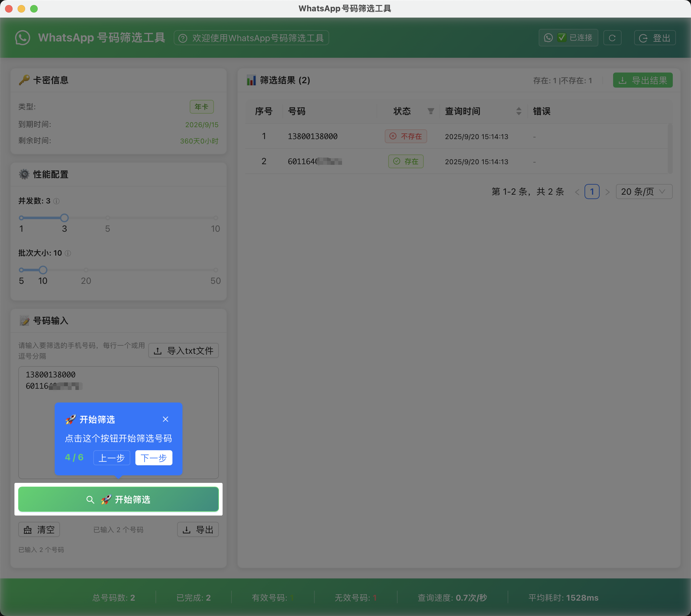Image resolution: width=691 pixels, height=616 pixels.
Task: Open the 20 条/页 page size dropdown
Action: click(x=644, y=192)
